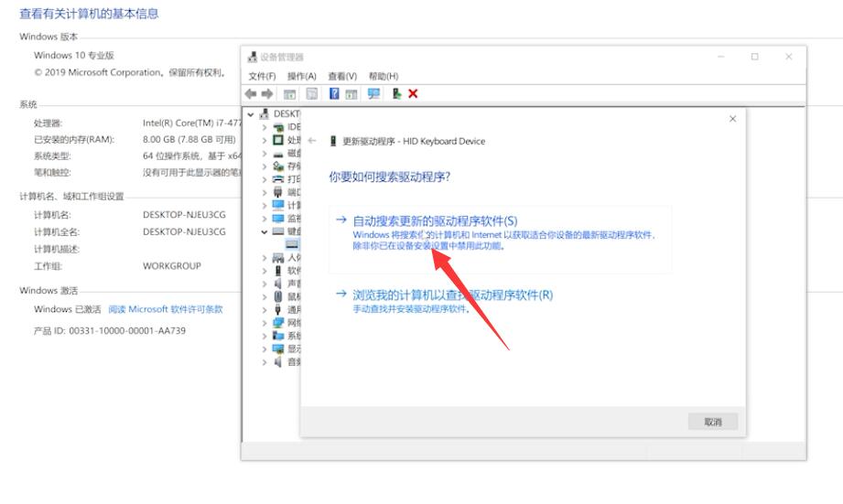Open the 帮助(H) menu
The image size is (843, 504).
click(384, 76)
